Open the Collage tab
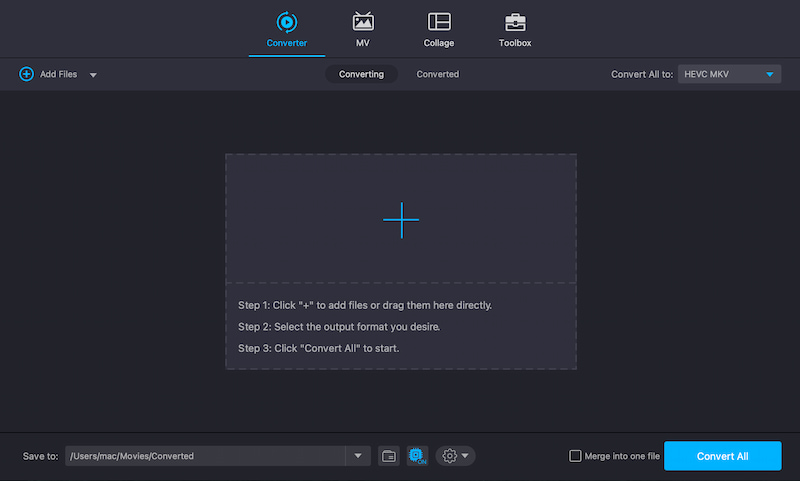This screenshot has height=481, width=800. pos(439,30)
